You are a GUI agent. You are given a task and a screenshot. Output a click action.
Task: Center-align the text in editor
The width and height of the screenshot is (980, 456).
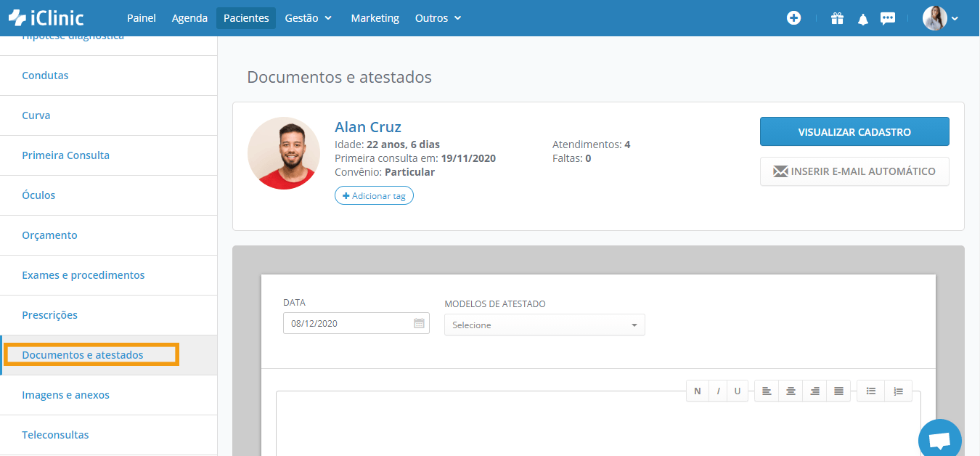click(791, 391)
